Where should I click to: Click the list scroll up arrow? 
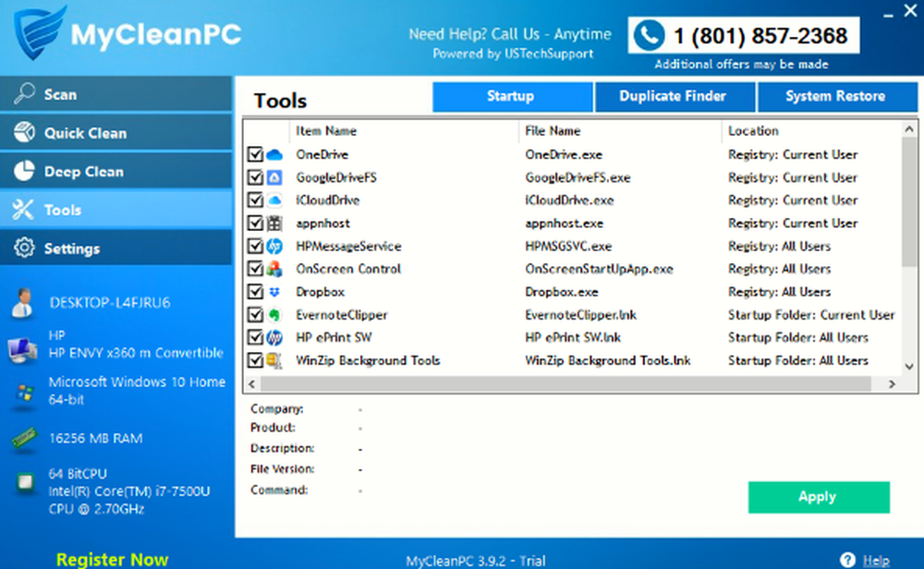[909, 129]
